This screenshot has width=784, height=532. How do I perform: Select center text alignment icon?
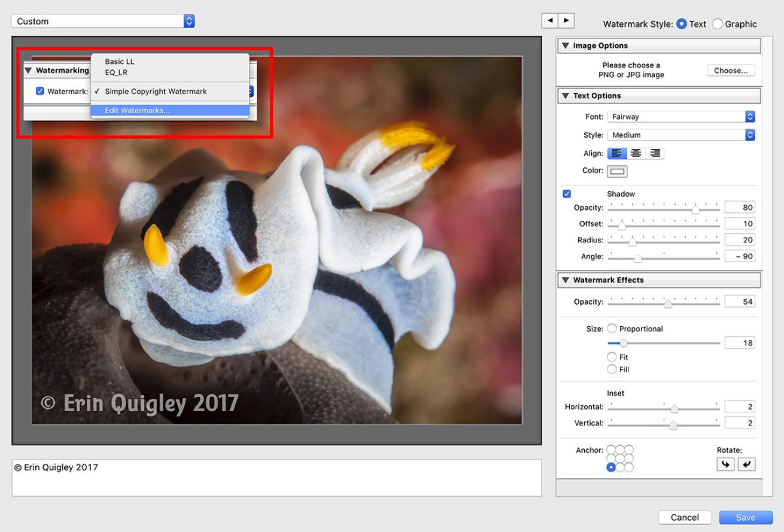click(x=636, y=153)
